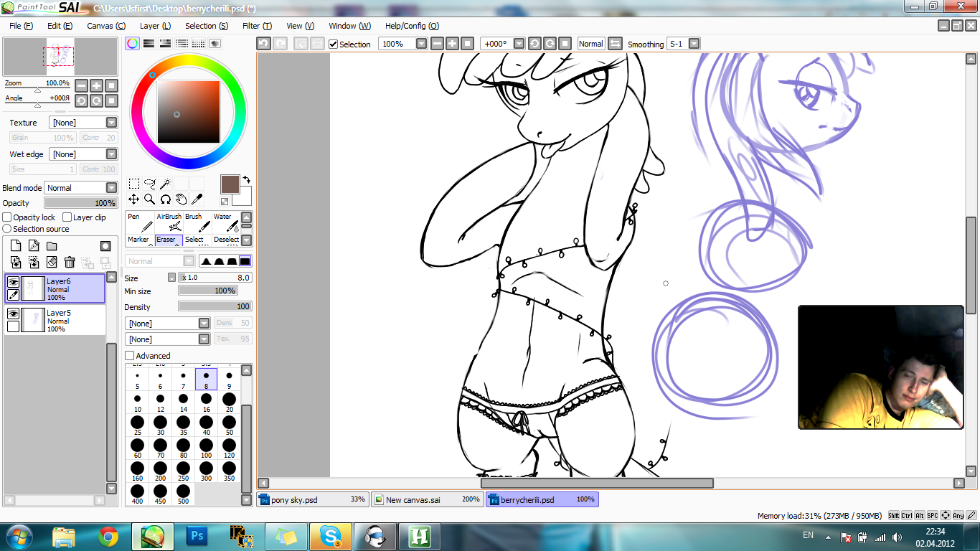Screen dimensions: 980x551
Task: Expand the tool size multiplier dropdown
Action: (x=171, y=278)
